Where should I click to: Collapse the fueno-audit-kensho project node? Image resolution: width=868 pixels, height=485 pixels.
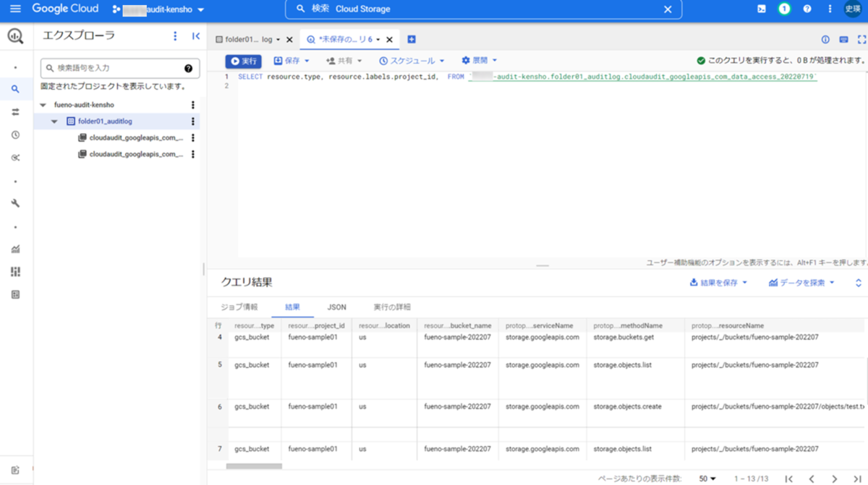pyautogui.click(x=43, y=105)
